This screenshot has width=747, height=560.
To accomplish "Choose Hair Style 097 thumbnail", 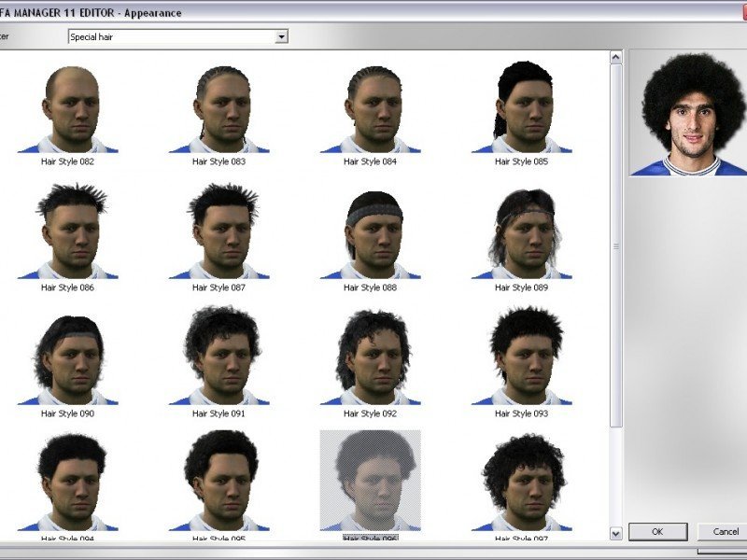I will click(x=522, y=482).
